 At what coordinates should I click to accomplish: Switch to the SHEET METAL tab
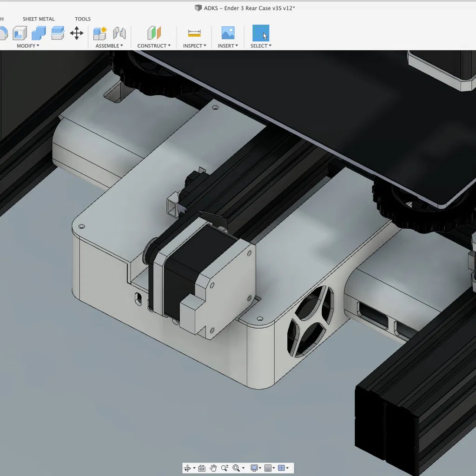[39, 19]
